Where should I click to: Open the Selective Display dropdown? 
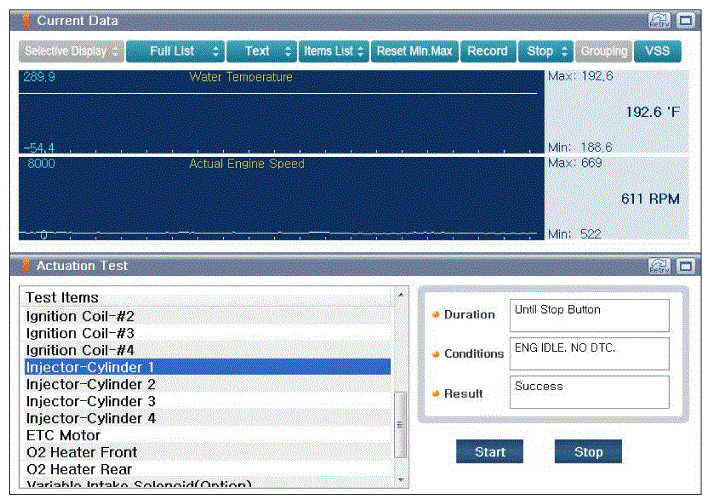point(71,51)
